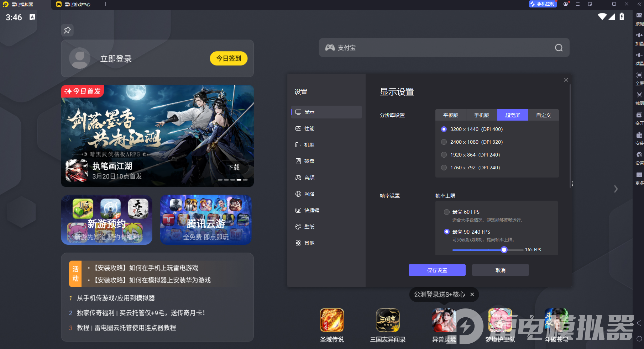Viewport: 644px width, 349px height.
Task: Open the 音频 settings section
Action: (x=326, y=178)
